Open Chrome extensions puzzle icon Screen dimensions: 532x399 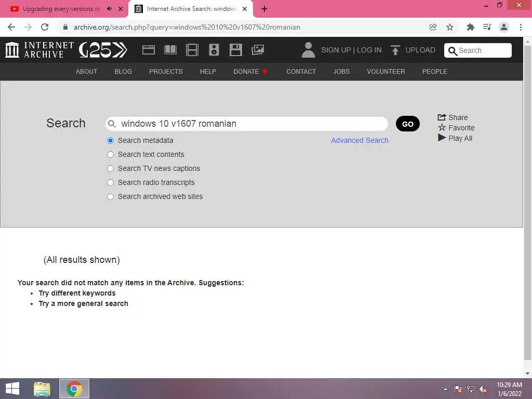[x=470, y=27]
